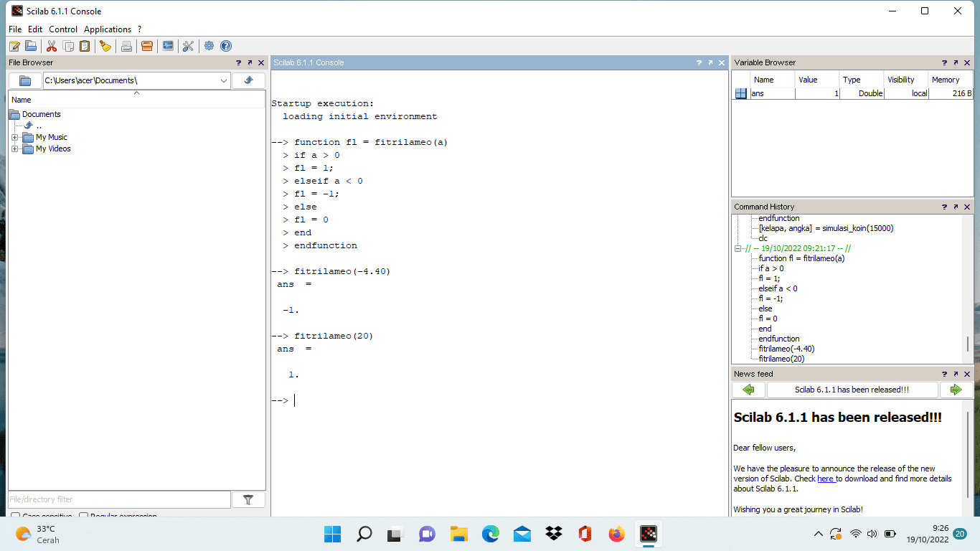Open ATOMS module manager box icon

click(147, 46)
